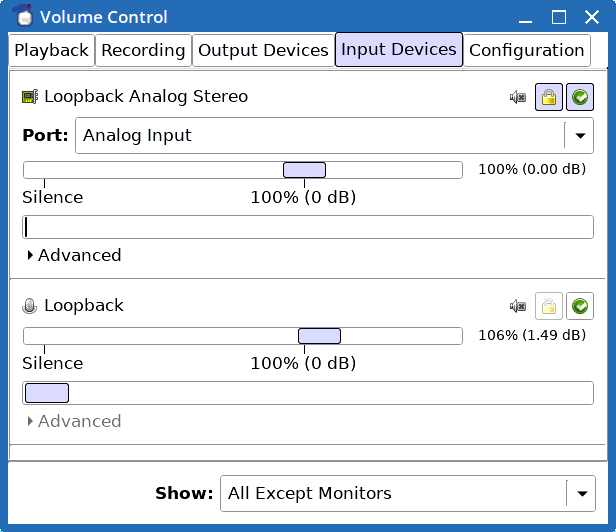
Task: Expand the Advanced section under Loopback
Action: coord(74,421)
